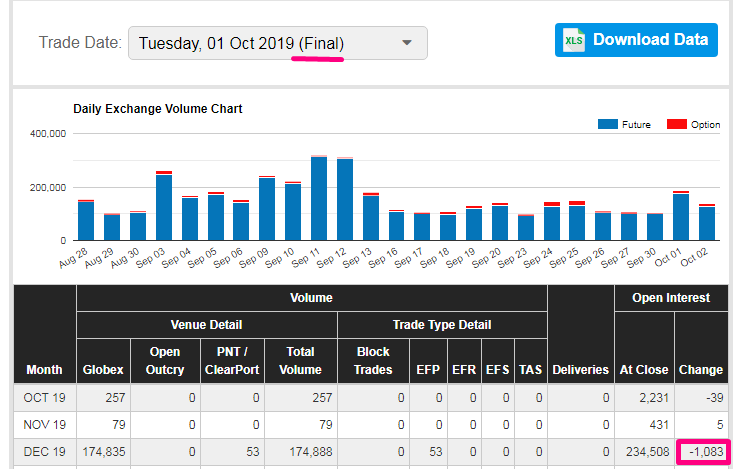This screenshot has height=469, width=735.
Task: Click the highlighted -1,083 change value
Action: click(701, 451)
